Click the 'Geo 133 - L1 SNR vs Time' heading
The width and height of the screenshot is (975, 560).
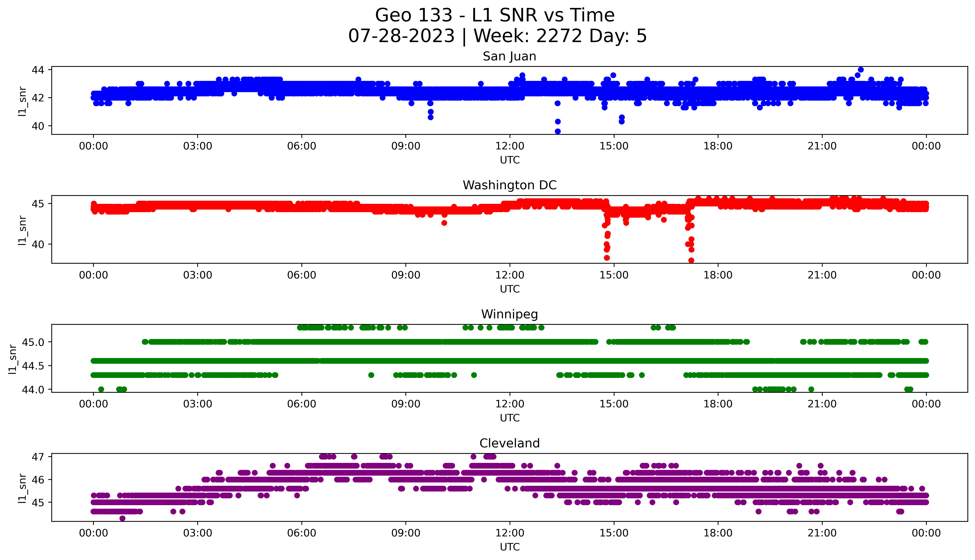[x=495, y=15]
